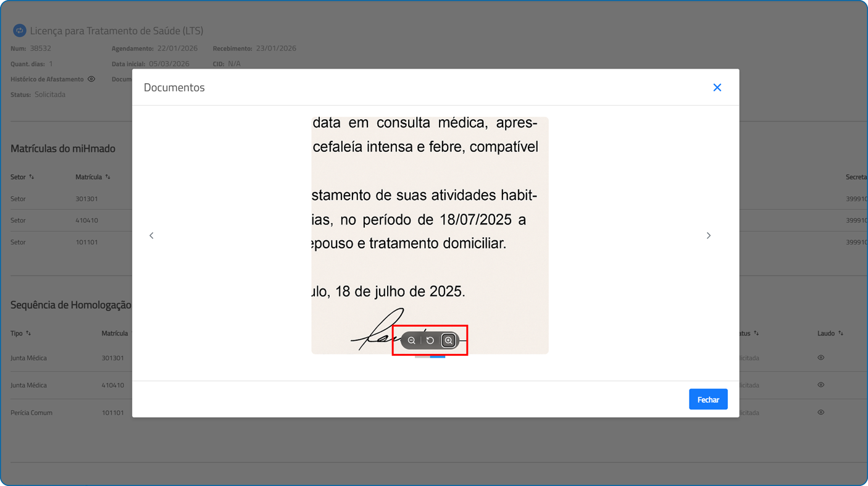868x486 pixels.
Task: Reset the document image rotation
Action: coord(430,341)
